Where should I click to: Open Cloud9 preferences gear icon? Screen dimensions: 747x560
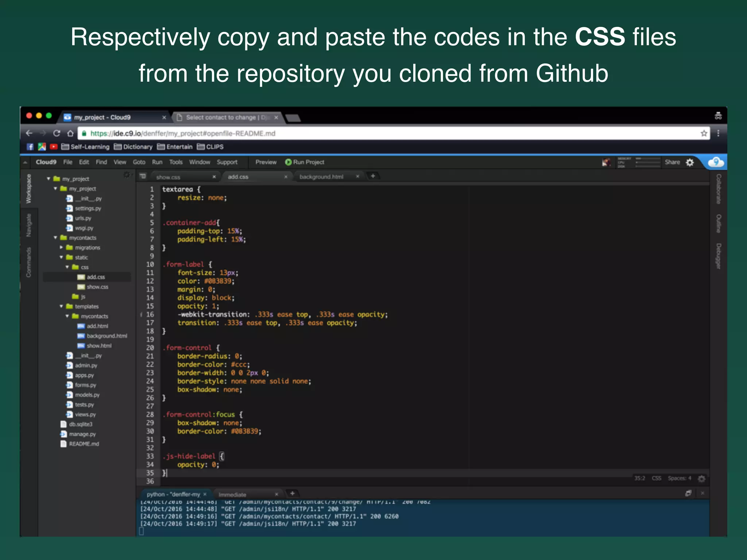point(690,163)
